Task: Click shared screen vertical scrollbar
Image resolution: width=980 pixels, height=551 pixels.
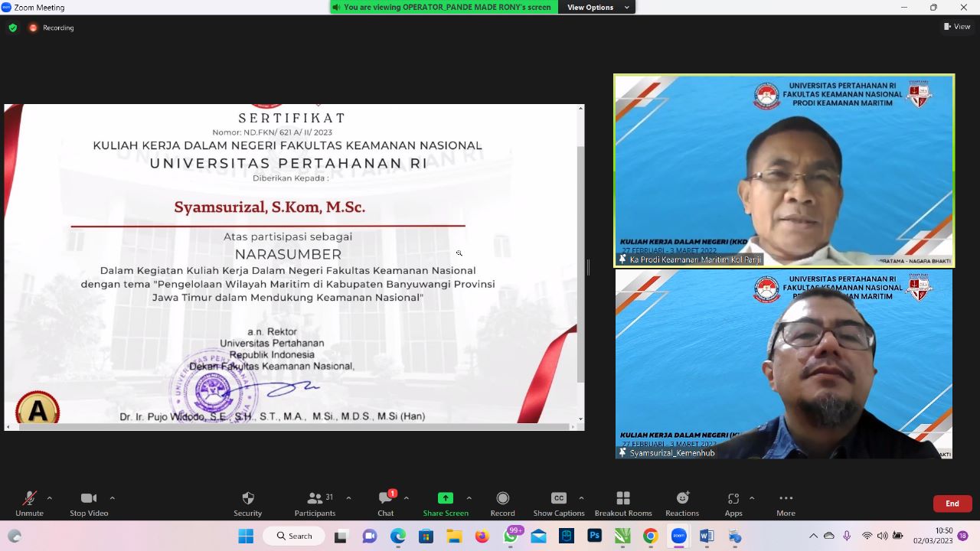Action: coord(580,264)
